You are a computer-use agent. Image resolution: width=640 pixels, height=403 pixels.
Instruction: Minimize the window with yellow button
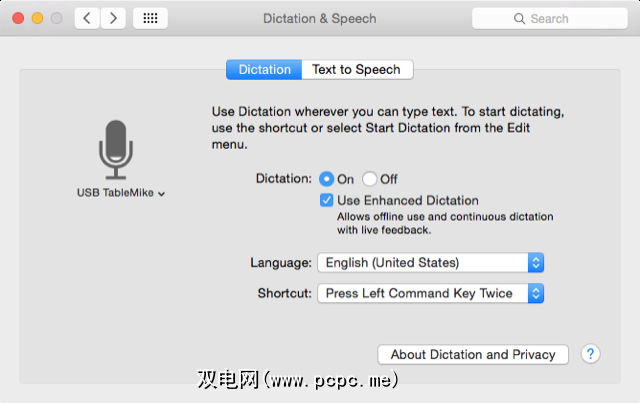click(x=38, y=19)
